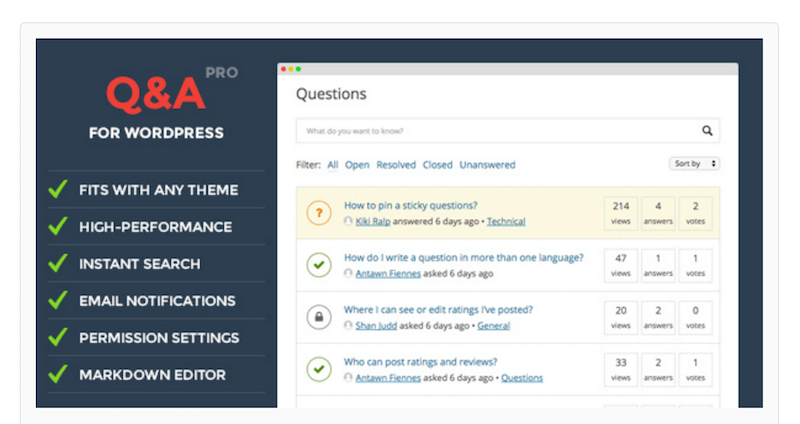
Task: Click Kiki Ralp's avatar icon
Action: click(x=348, y=221)
